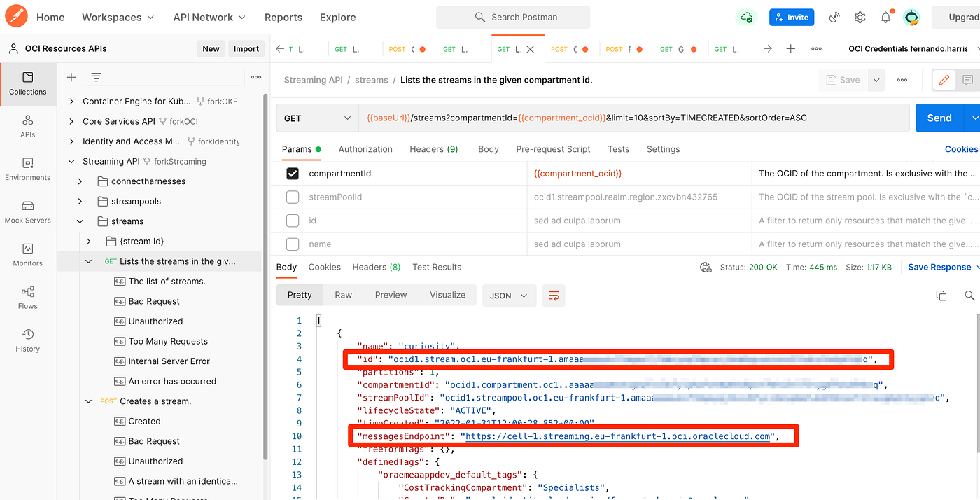Expand the Container Engine for Kub... collection

tap(71, 102)
